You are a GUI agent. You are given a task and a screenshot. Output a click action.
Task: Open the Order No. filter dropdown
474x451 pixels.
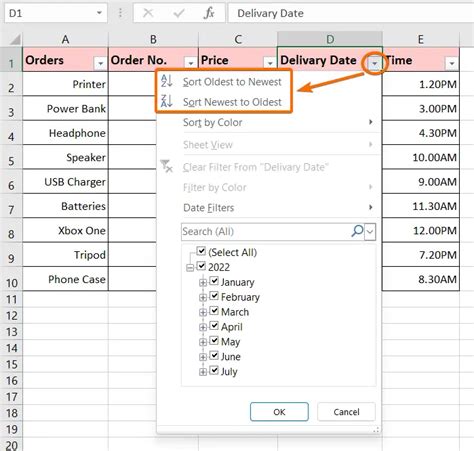pyautogui.click(x=190, y=63)
